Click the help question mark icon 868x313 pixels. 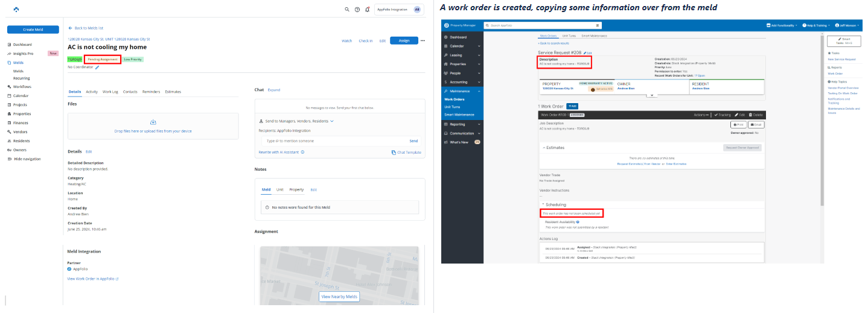click(357, 10)
